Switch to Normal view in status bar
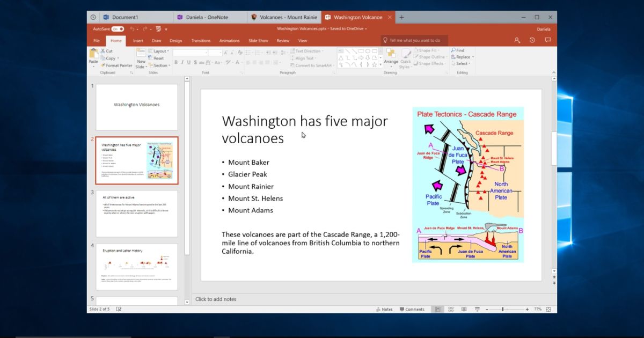Image resolution: width=644 pixels, height=338 pixels. [x=438, y=310]
